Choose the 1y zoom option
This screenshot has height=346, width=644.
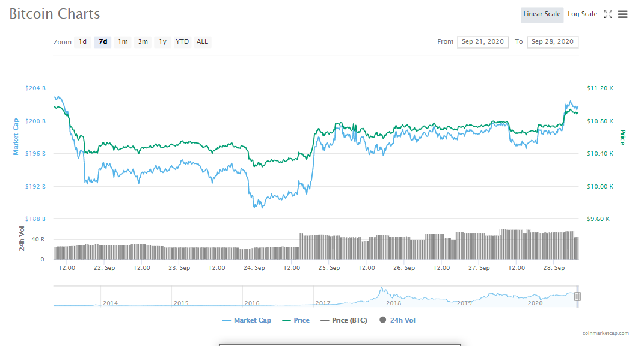162,42
